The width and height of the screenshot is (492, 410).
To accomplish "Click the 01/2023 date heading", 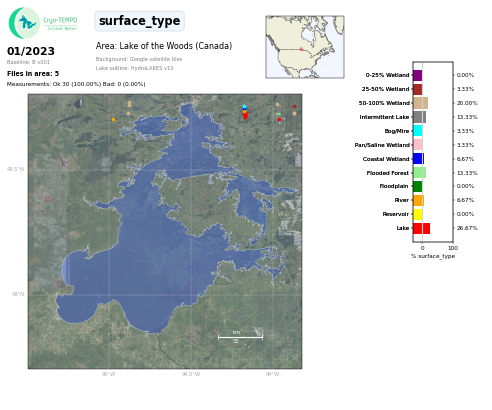I will tap(31, 51).
